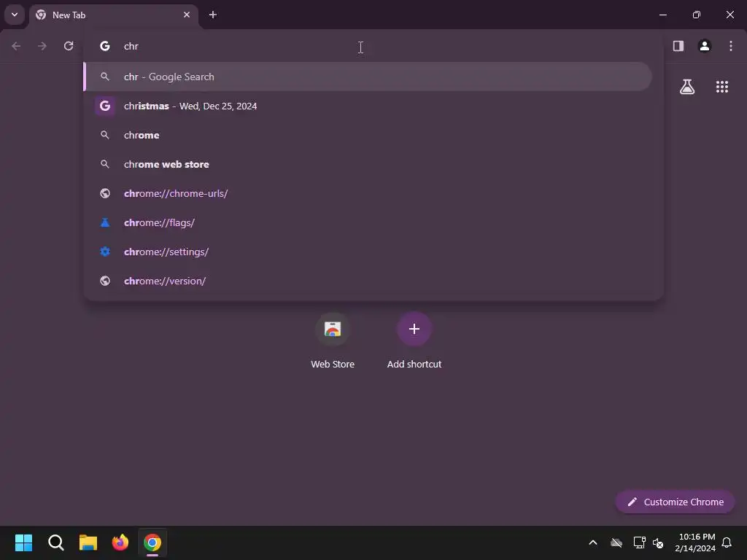Open chrome://version/ suggestion
This screenshot has width=747, height=560.
(x=368, y=281)
